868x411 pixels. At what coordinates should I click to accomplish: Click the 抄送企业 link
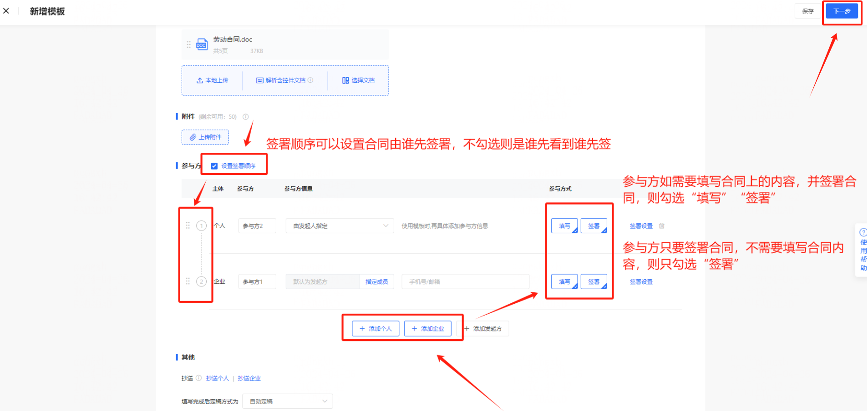(249, 378)
